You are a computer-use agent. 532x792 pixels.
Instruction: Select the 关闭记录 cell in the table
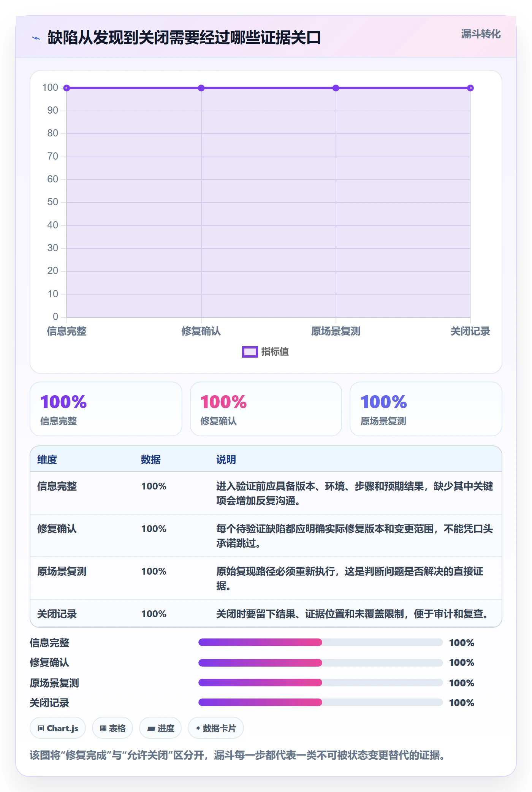click(x=57, y=614)
